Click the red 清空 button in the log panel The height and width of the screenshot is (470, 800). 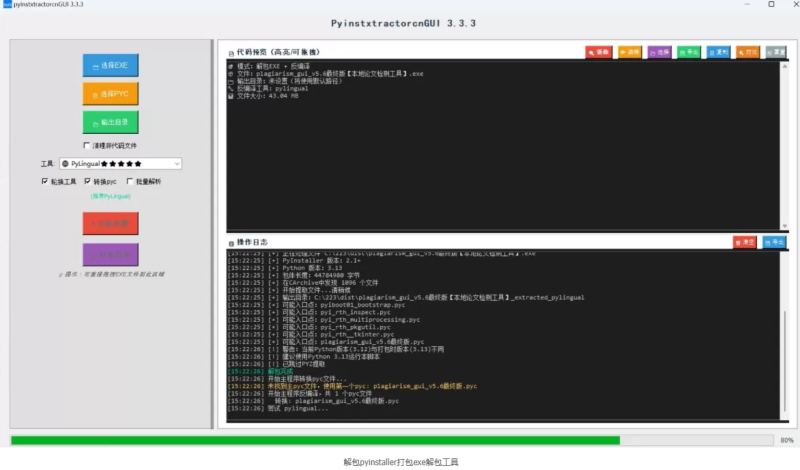(744, 242)
